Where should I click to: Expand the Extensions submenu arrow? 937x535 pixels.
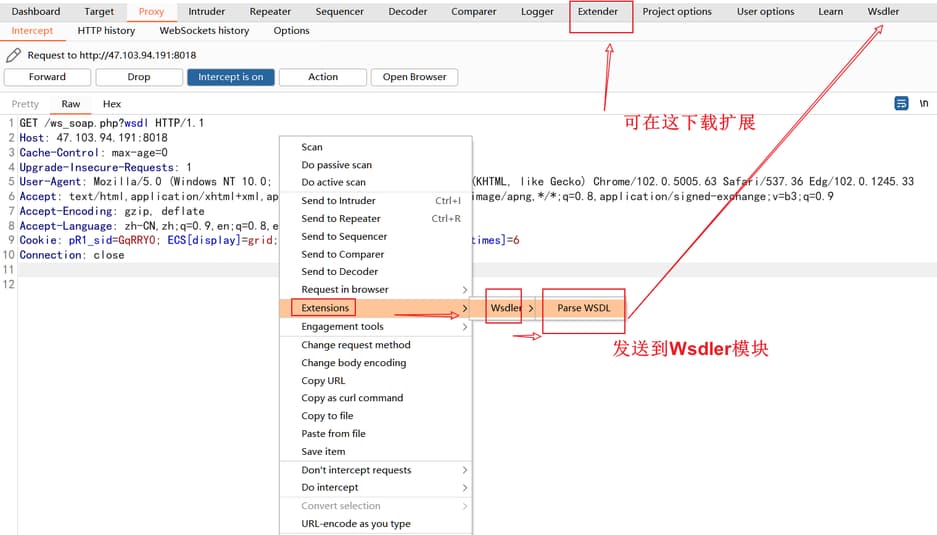pyautogui.click(x=465, y=308)
